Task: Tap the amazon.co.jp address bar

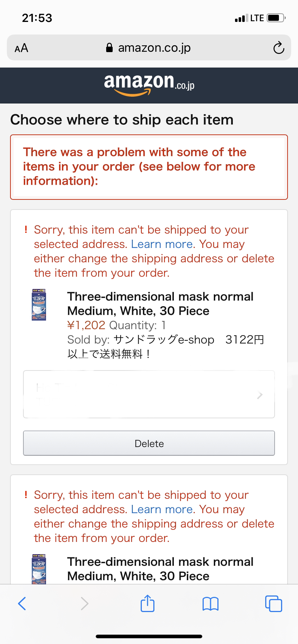Action: pyautogui.click(x=149, y=48)
